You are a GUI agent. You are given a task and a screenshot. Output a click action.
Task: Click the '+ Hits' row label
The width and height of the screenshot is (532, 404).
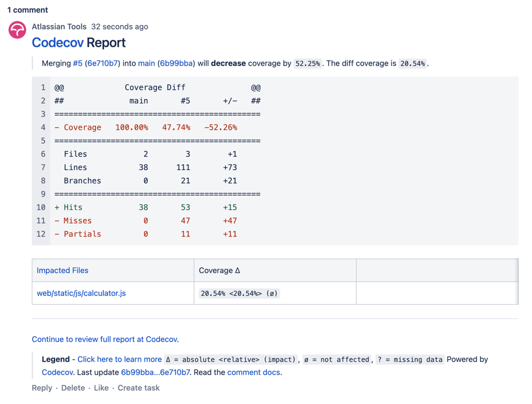point(68,207)
